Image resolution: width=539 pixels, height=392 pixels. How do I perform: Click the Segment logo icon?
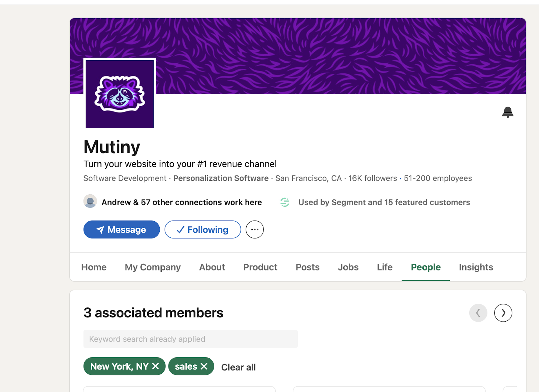pos(285,202)
